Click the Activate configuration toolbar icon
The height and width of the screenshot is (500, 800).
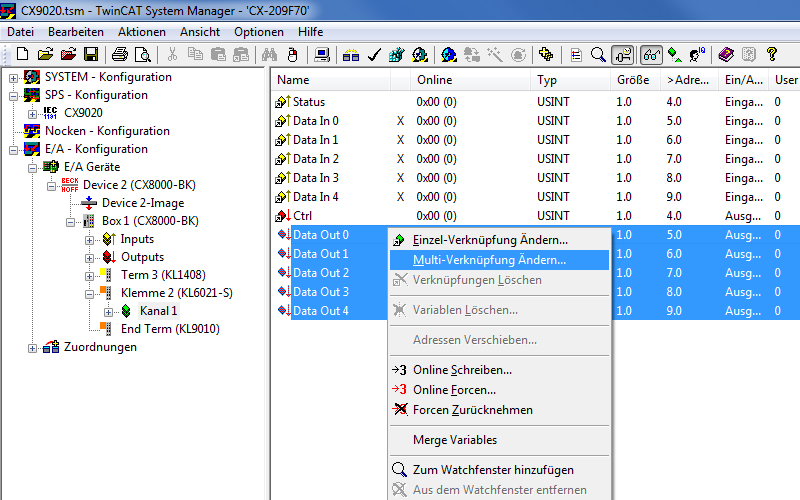[x=396, y=54]
